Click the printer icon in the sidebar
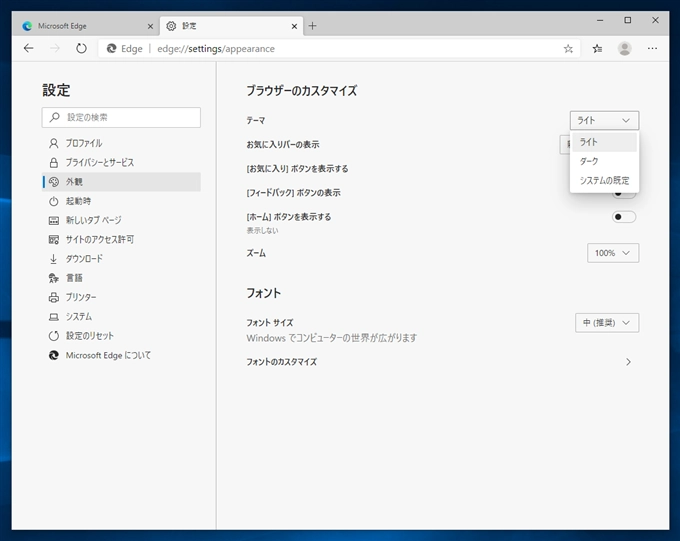Screen dimensions: 680x541 pyautogui.click(x=53, y=298)
